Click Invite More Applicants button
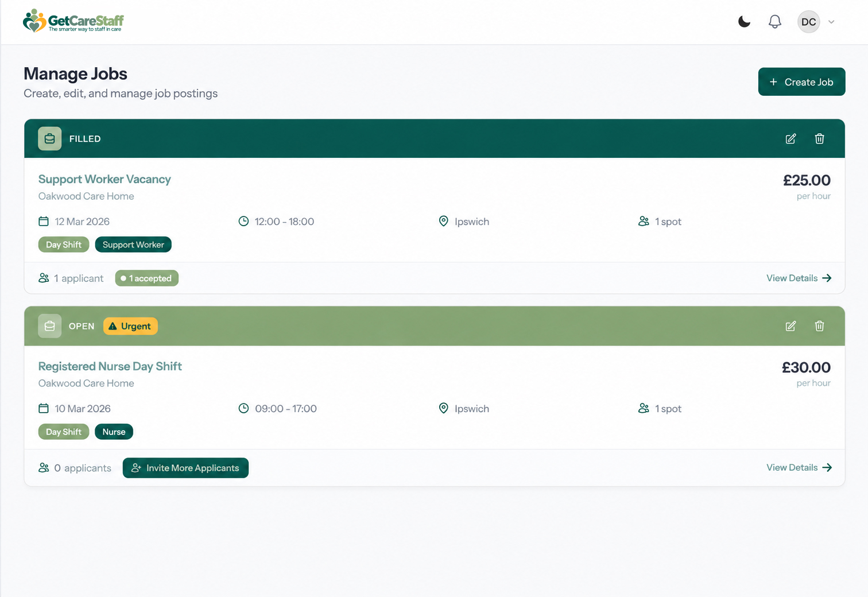Image resolution: width=868 pixels, height=597 pixels. [185, 468]
